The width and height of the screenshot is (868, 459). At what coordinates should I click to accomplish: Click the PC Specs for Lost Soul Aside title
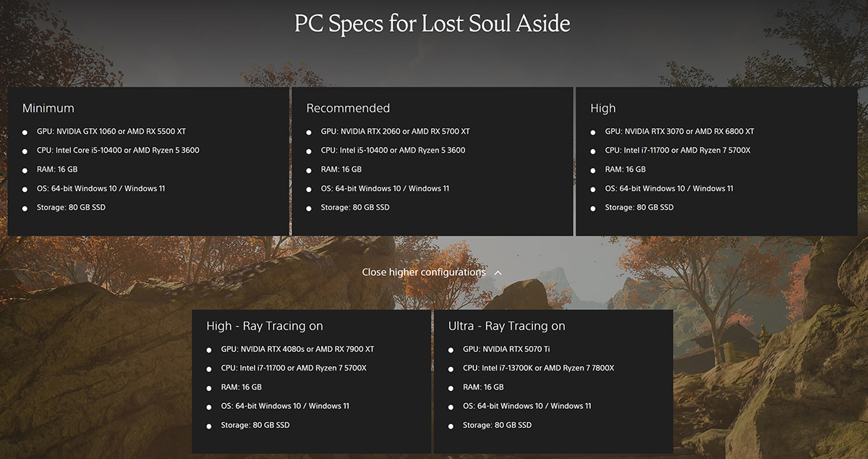point(433,24)
